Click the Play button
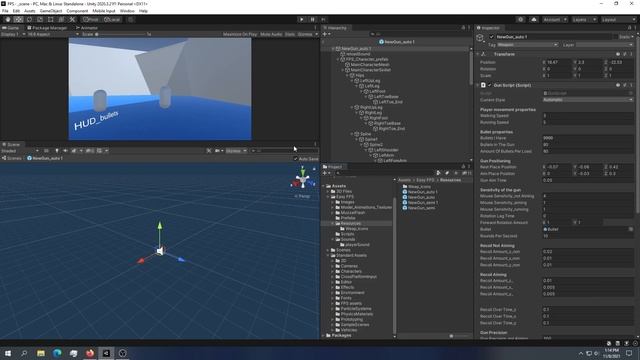The width and height of the screenshot is (640, 360). [302, 19]
